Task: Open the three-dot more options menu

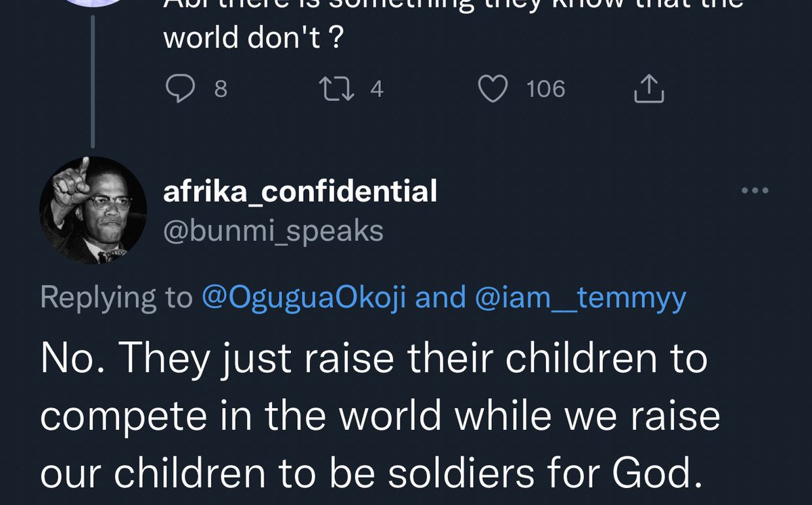Action: (755, 191)
